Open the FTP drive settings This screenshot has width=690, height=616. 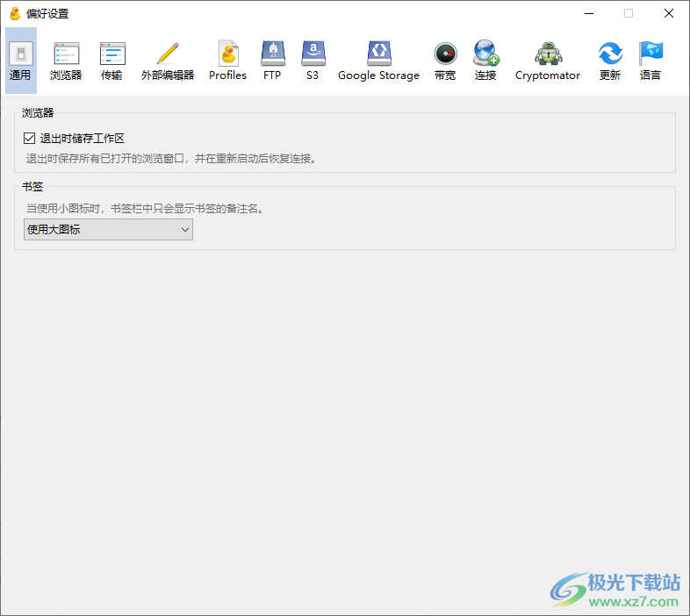(273, 61)
